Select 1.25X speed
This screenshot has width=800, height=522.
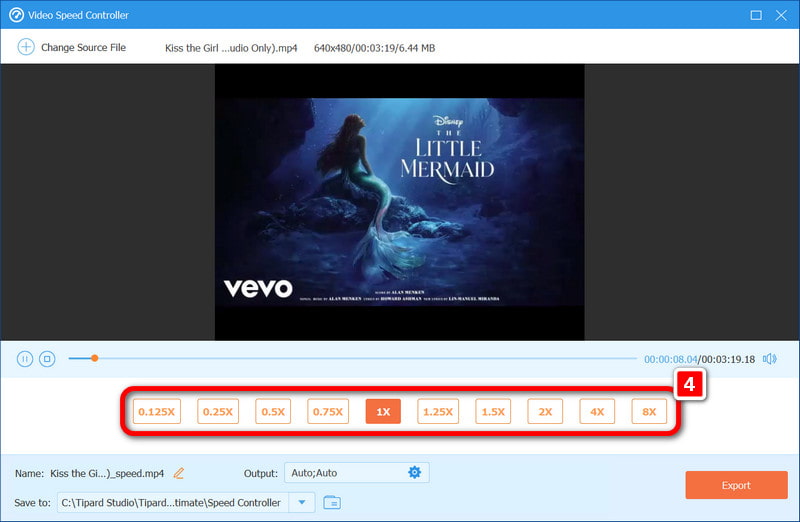[438, 411]
